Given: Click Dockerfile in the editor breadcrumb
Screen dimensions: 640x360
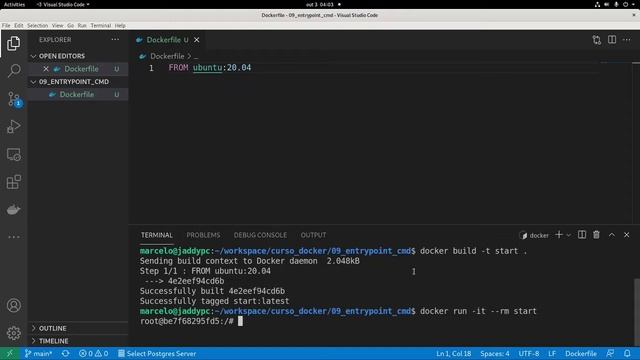Looking at the screenshot, I should coord(167,56).
